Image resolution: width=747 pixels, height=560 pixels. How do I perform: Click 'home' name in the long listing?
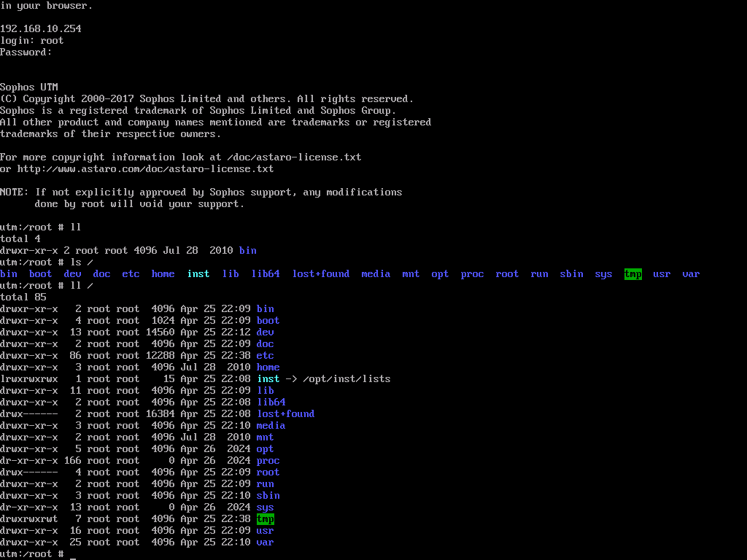pyautogui.click(x=268, y=367)
